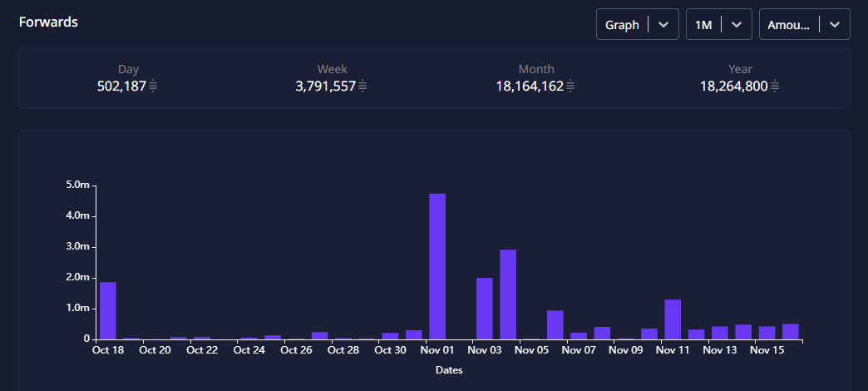Click the 1M period selector label
The height and width of the screenshot is (391, 868).
click(x=703, y=25)
